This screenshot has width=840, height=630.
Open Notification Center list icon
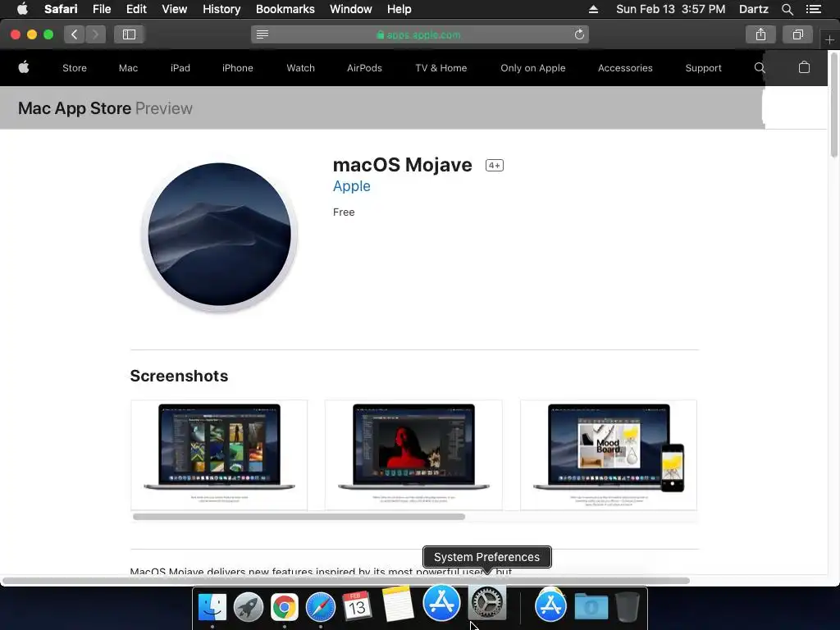[x=813, y=9]
